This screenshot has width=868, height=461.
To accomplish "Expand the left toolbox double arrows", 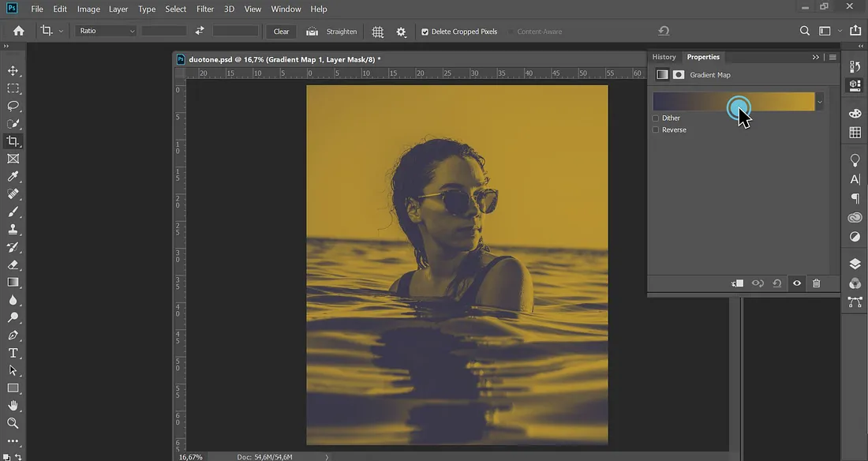I will (x=6, y=47).
